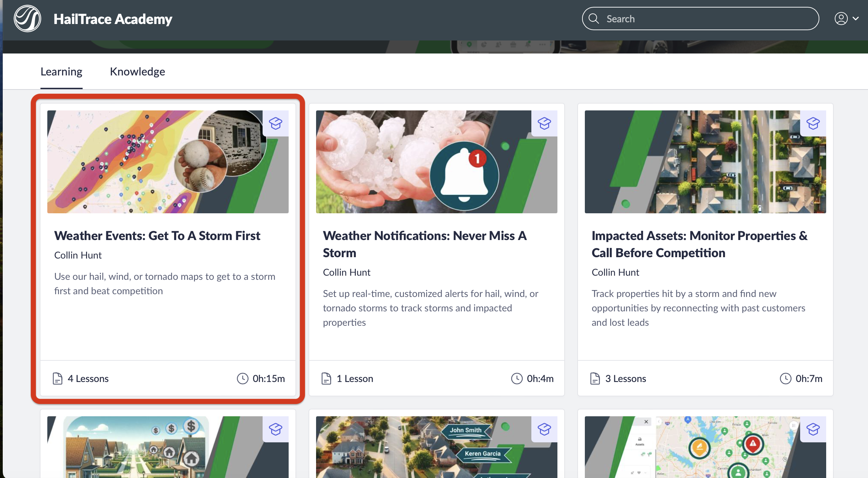Image resolution: width=868 pixels, height=478 pixels.
Task: Open the user account dropdown menu
Action: click(846, 19)
